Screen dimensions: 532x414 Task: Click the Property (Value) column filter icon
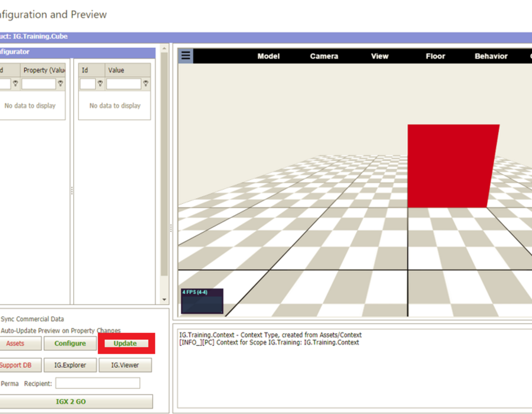(x=60, y=83)
